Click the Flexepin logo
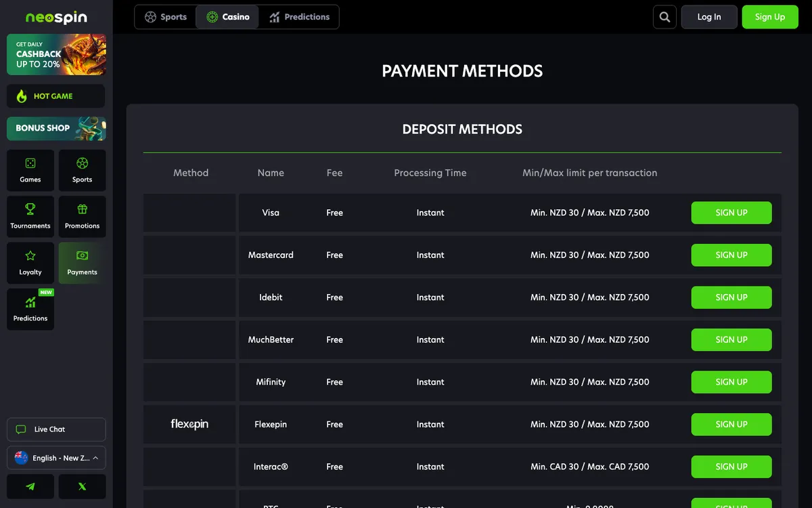This screenshot has height=508, width=812. (189, 424)
